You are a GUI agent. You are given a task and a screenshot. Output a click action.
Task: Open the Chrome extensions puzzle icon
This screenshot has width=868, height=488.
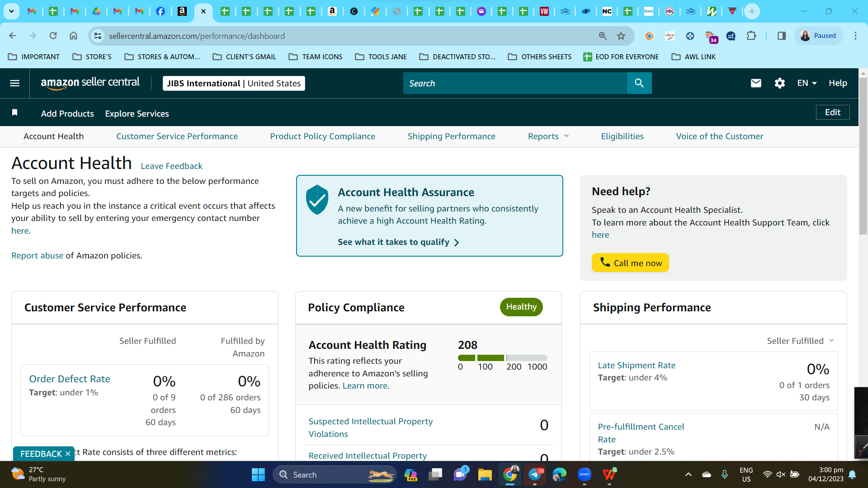pos(751,36)
